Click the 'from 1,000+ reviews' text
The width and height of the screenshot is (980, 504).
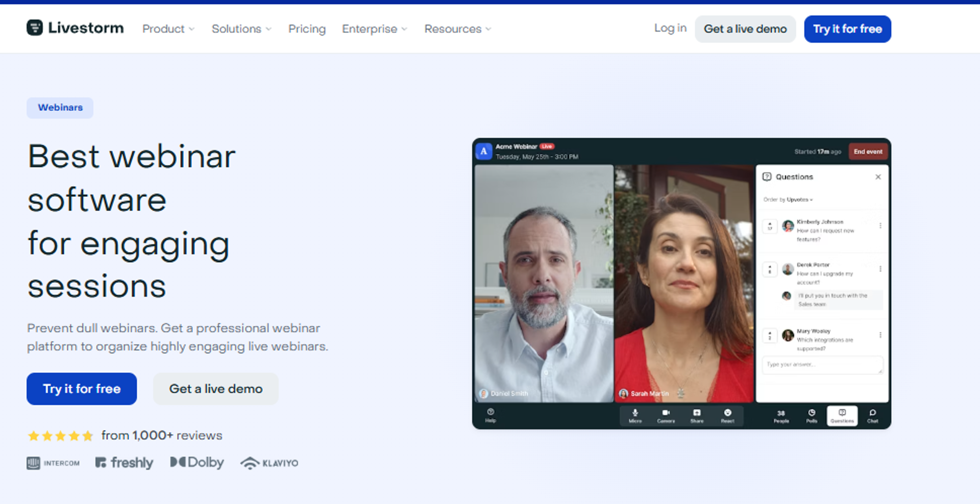(x=162, y=436)
